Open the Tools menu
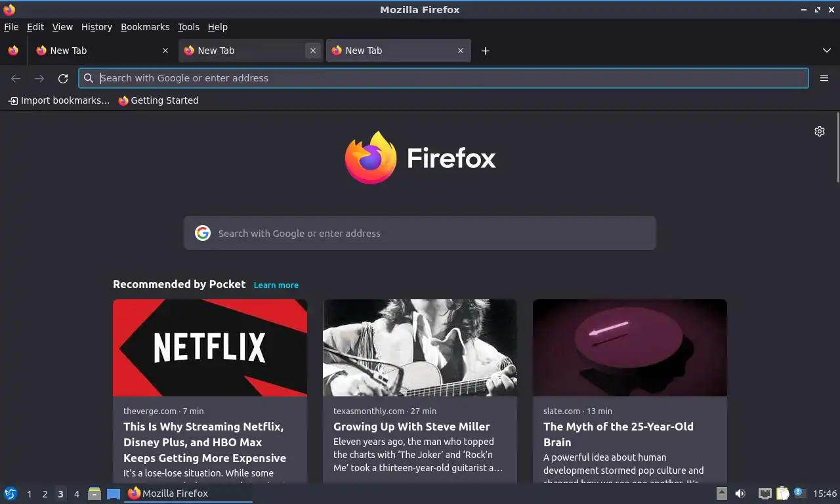This screenshot has width=840, height=504. tap(188, 27)
